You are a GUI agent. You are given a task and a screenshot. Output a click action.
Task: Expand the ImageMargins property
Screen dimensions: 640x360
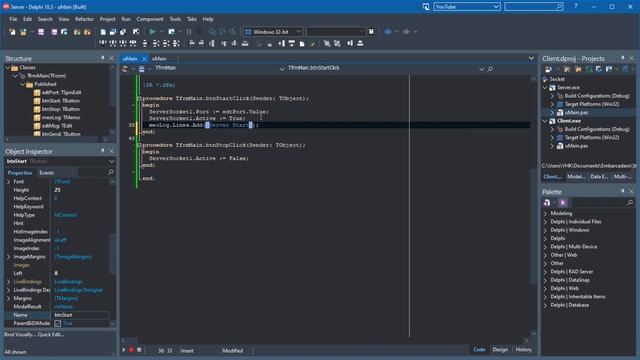pyautogui.click(x=9, y=256)
